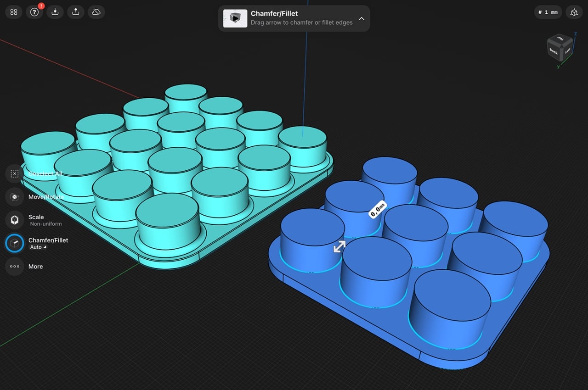Click the Chamfer/Fillet tutorial thumbnail
The image size is (588, 390).
point(235,18)
